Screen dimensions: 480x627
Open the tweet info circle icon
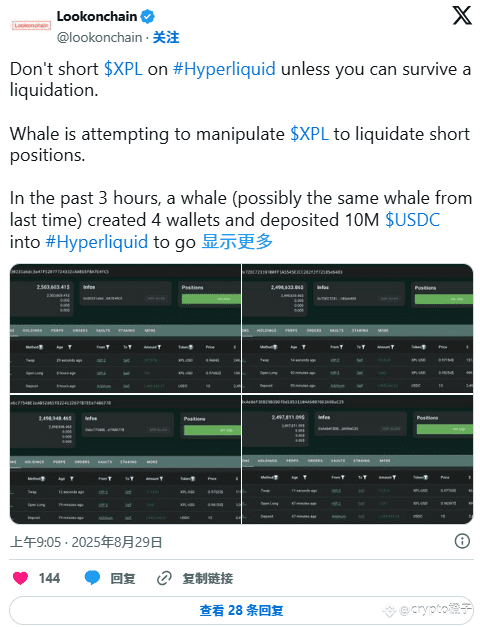[462, 541]
